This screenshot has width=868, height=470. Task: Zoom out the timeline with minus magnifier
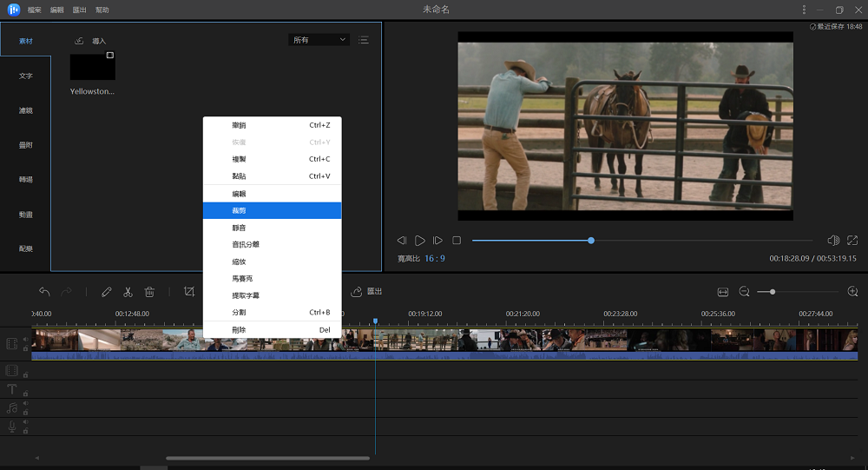click(x=744, y=292)
